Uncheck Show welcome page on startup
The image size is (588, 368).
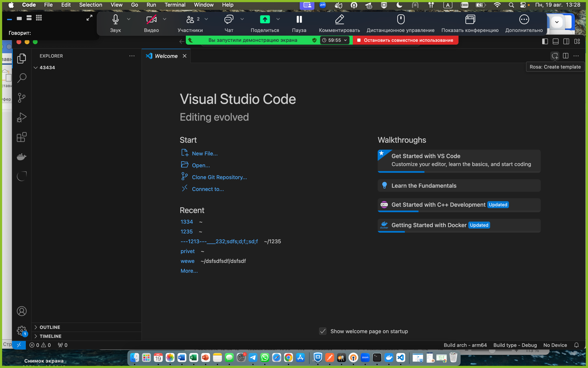point(323,331)
